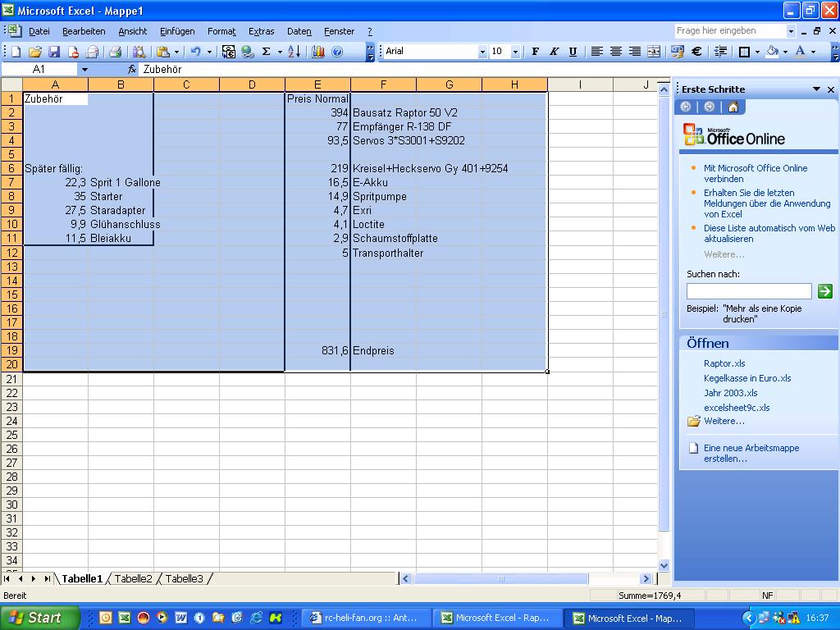Sort ascending with the A-Z icon
This screenshot has width=840, height=630.
pyautogui.click(x=294, y=52)
